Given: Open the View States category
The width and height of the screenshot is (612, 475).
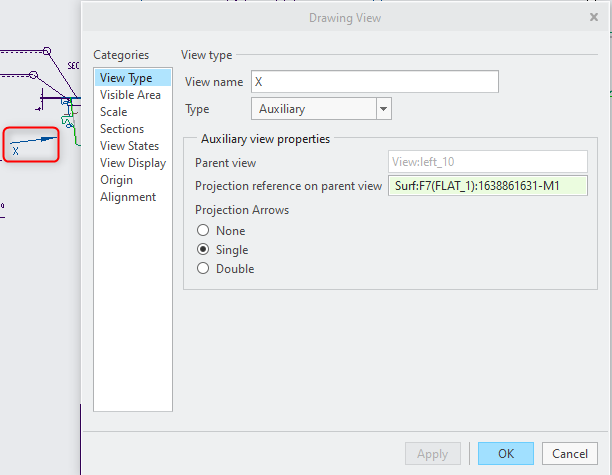Looking at the screenshot, I should pyautogui.click(x=129, y=146).
